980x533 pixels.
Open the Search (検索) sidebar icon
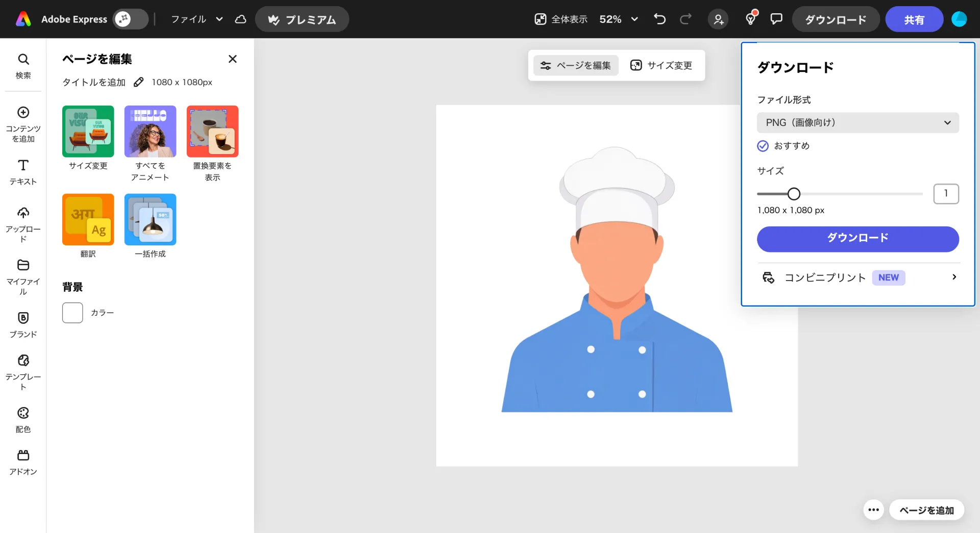pos(23,66)
